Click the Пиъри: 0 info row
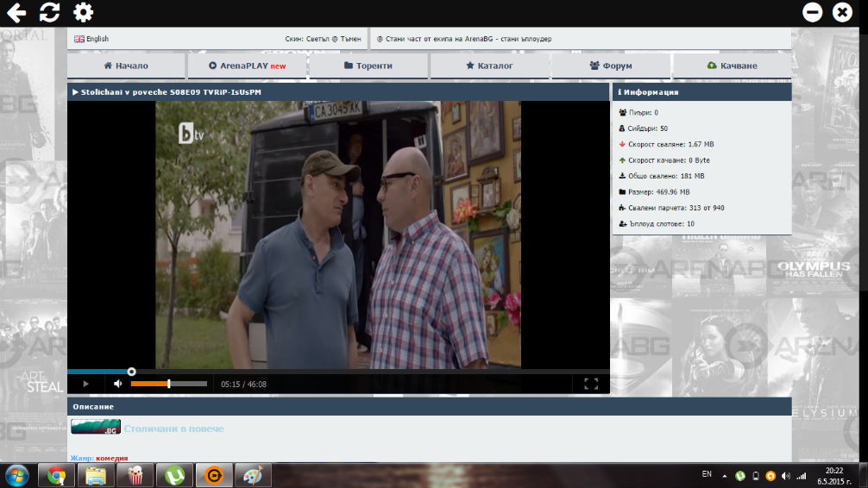The image size is (868, 488). 638,112
